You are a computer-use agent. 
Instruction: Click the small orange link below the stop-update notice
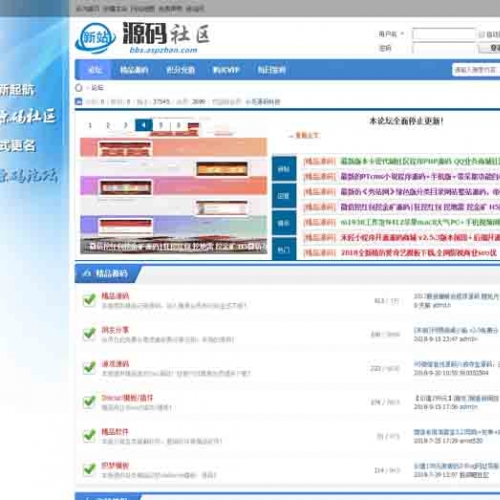click(304, 135)
